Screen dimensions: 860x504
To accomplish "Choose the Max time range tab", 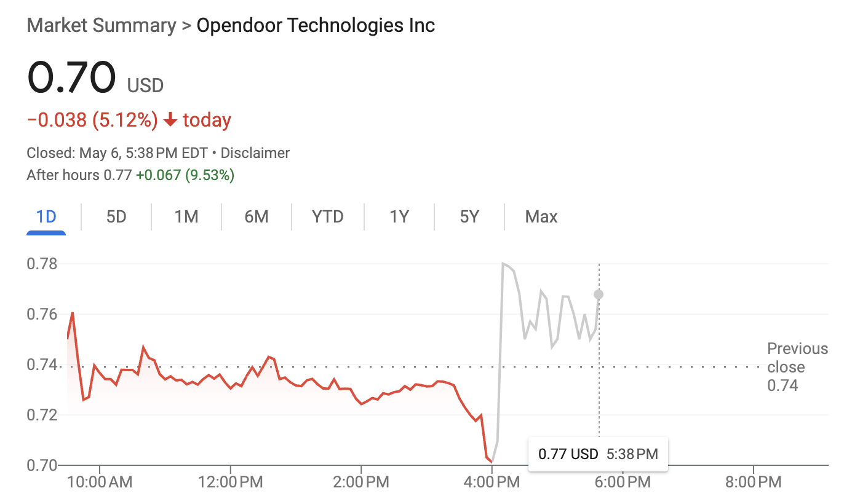I will tap(541, 216).
